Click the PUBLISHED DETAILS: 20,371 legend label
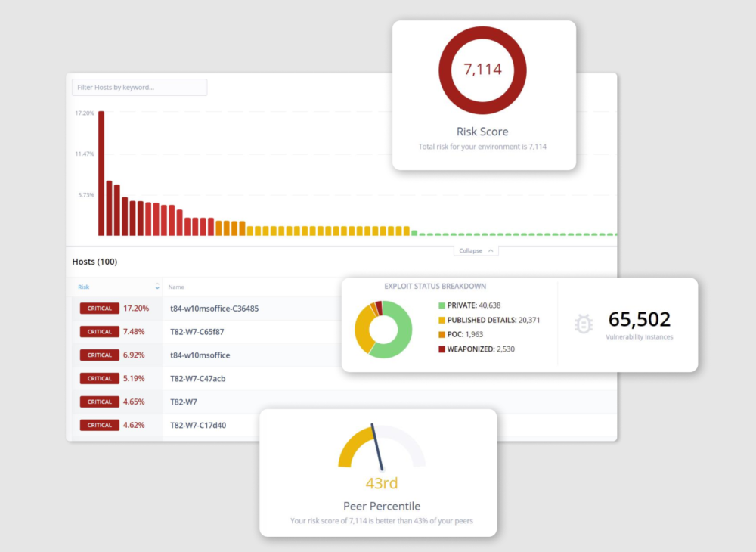756x552 pixels. click(494, 320)
